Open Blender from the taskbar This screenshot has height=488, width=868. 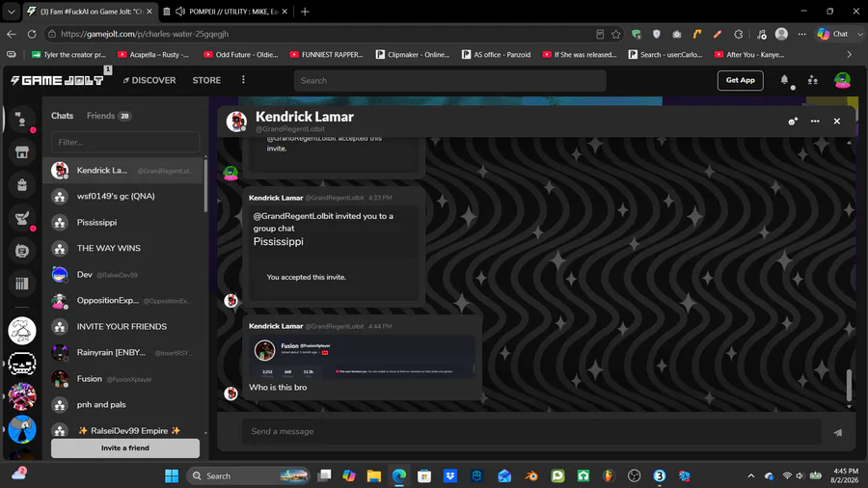(x=531, y=475)
